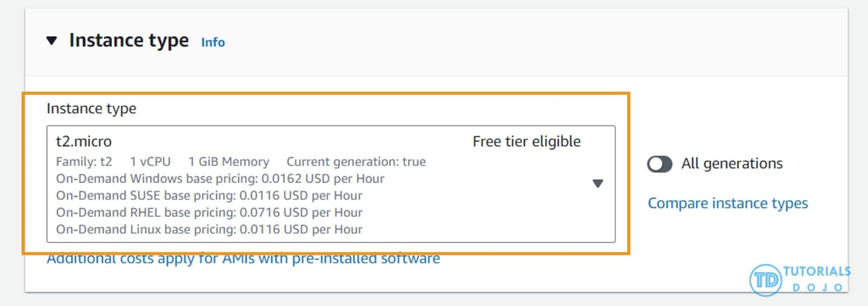Toggle the All generations switch
Screen dimensions: 868x306
coord(660,164)
